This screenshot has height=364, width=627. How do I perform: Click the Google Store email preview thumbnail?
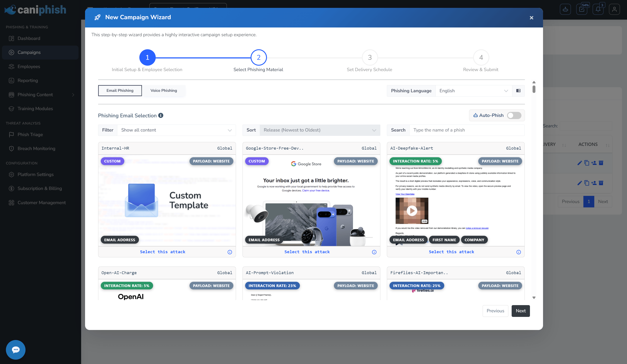click(x=311, y=200)
